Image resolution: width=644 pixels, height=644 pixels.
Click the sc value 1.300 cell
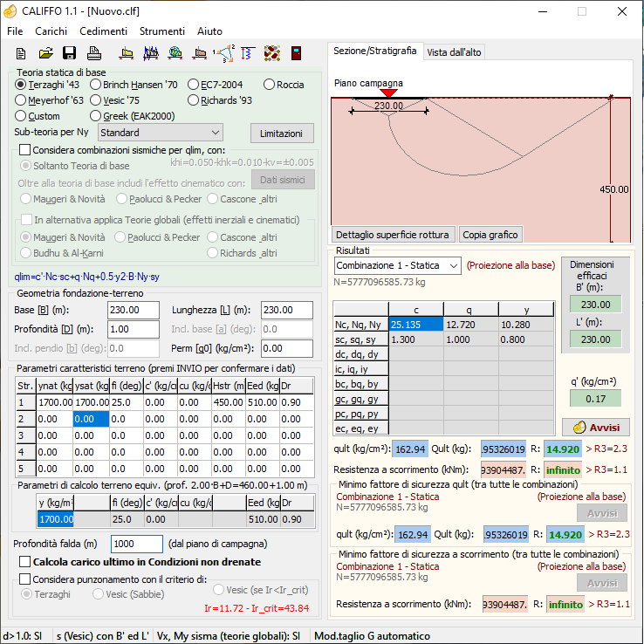416,339
